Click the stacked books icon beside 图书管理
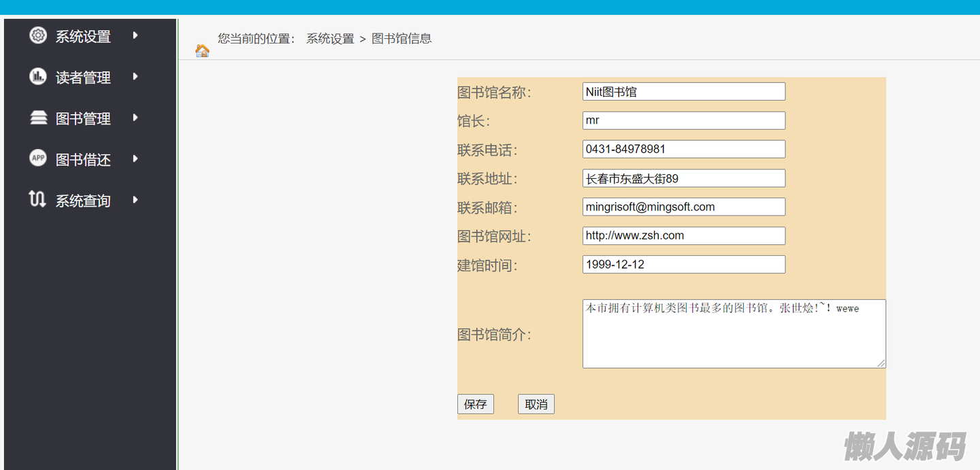The height and width of the screenshot is (470, 980). coord(38,118)
